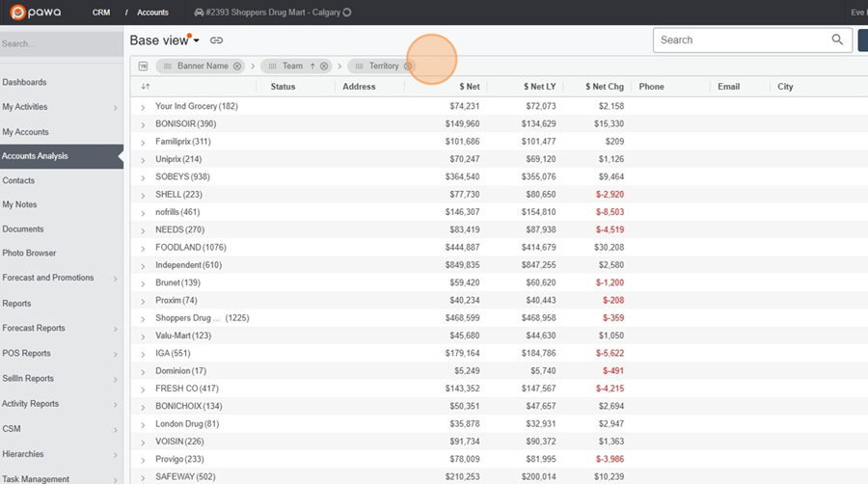Remove the Territory grouping chip
The image size is (868, 484).
pyautogui.click(x=407, y=66)
